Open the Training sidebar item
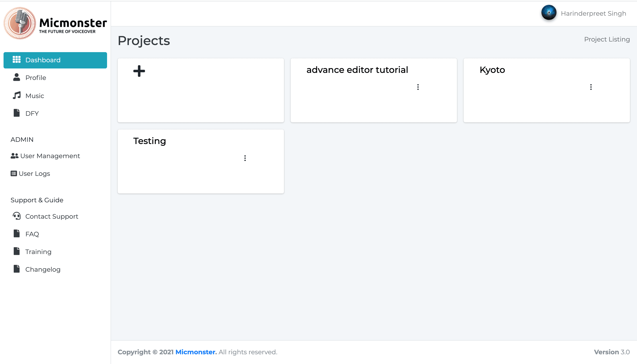This screenshot has width=637, height=364. tap(38, 252)
